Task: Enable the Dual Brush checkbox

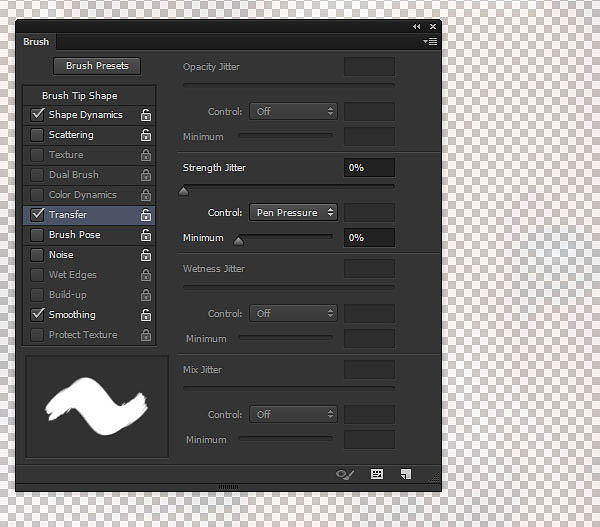Action: tap(37, 175)
